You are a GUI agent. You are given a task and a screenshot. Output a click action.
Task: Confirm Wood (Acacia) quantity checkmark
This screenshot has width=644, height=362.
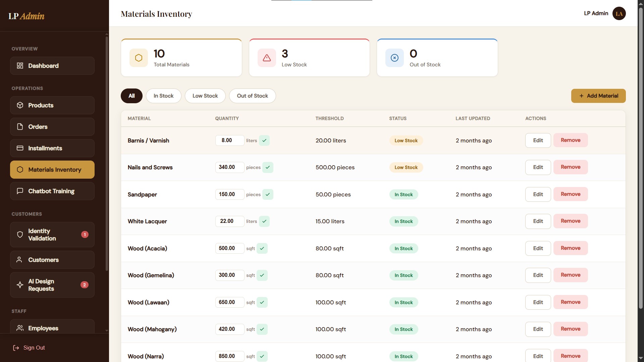262,248
